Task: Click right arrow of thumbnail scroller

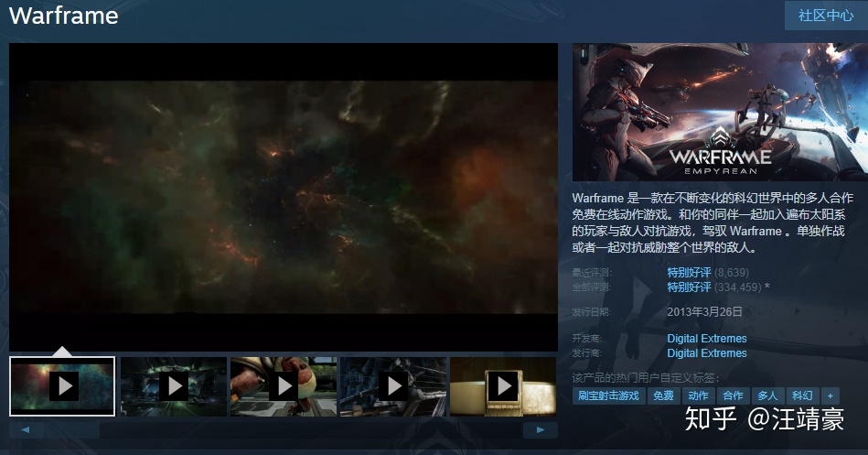Action: click(541, 429)
